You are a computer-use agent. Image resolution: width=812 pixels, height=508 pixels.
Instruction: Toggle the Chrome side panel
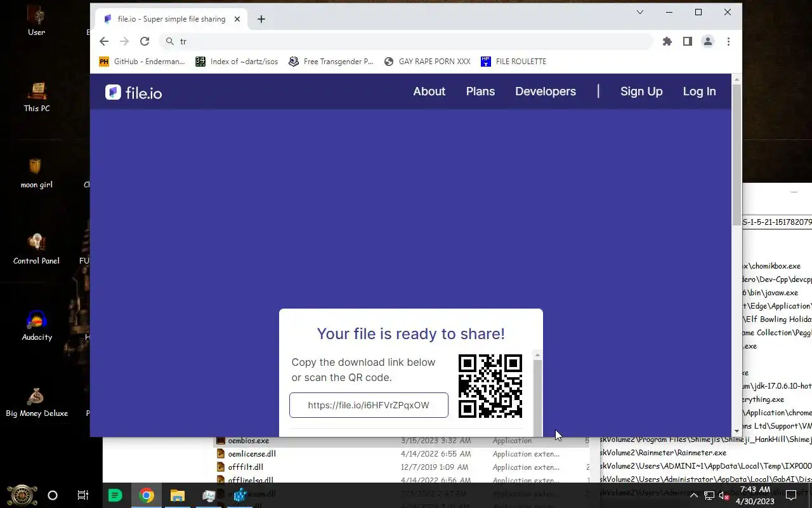[x=687, y=41]
